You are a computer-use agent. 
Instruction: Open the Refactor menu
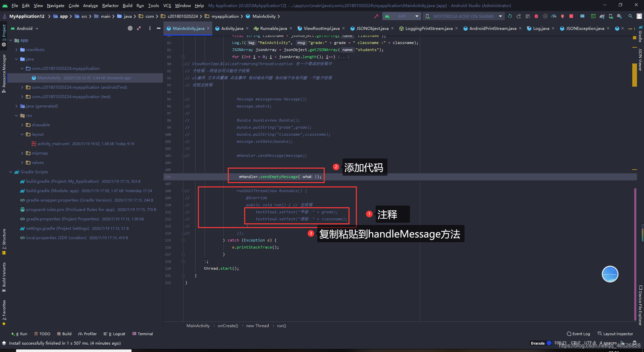point(110,5)
